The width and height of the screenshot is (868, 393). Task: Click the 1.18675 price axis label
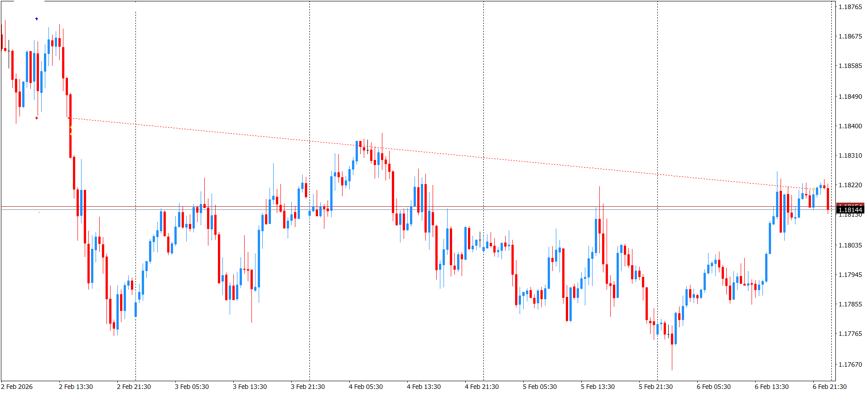(x=850, y=36)
